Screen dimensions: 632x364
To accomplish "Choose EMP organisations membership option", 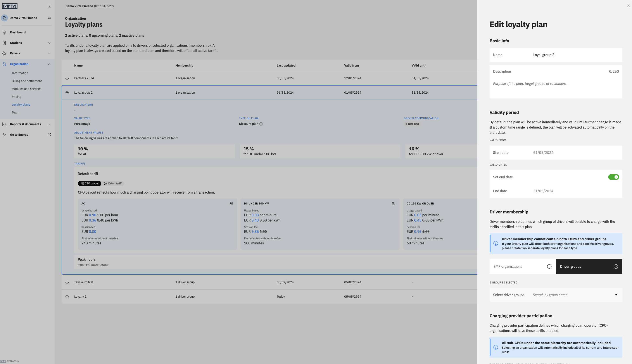I will [523, 266].
